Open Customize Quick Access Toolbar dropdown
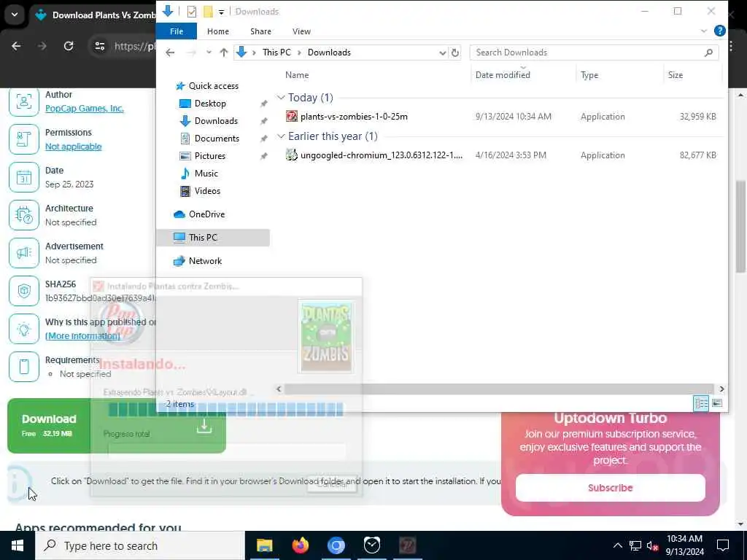Viewport: 747px width, 560px height. [221, 12]
